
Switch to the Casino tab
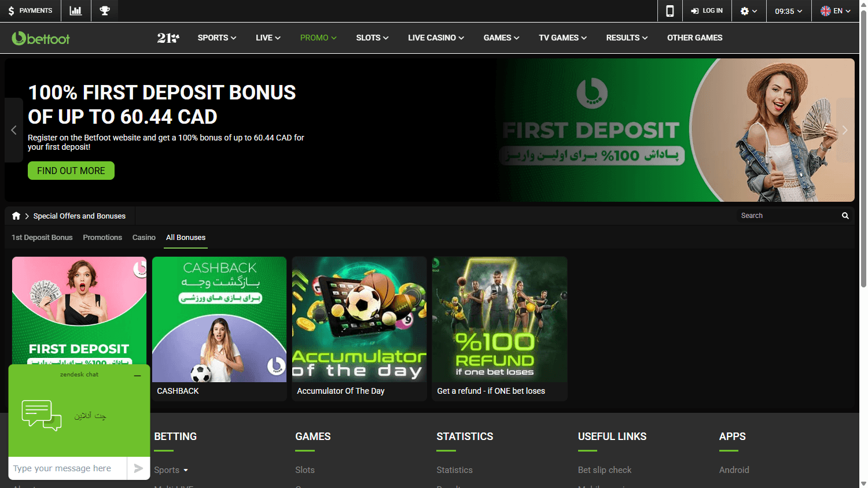point(144,238)
